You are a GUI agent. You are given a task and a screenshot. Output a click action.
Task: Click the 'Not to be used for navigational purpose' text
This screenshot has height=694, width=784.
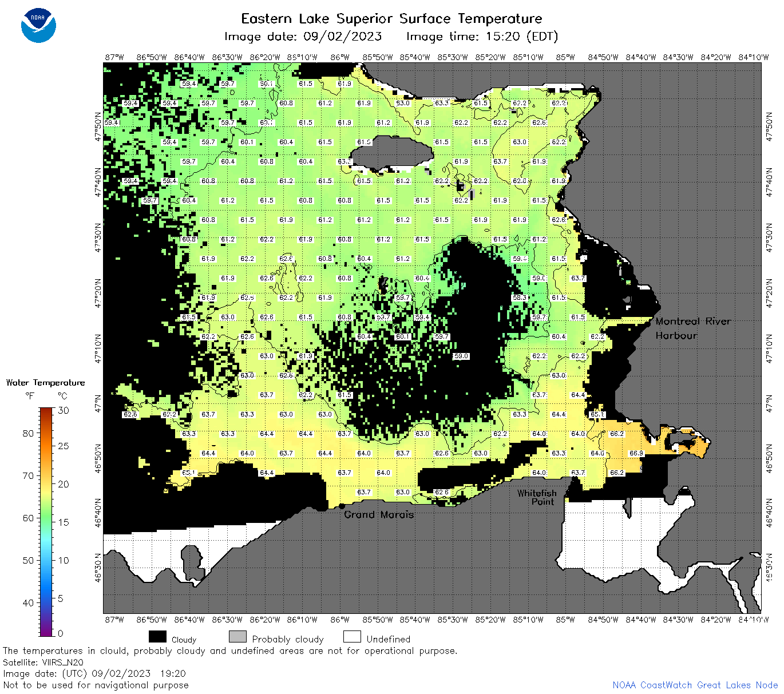96,685
